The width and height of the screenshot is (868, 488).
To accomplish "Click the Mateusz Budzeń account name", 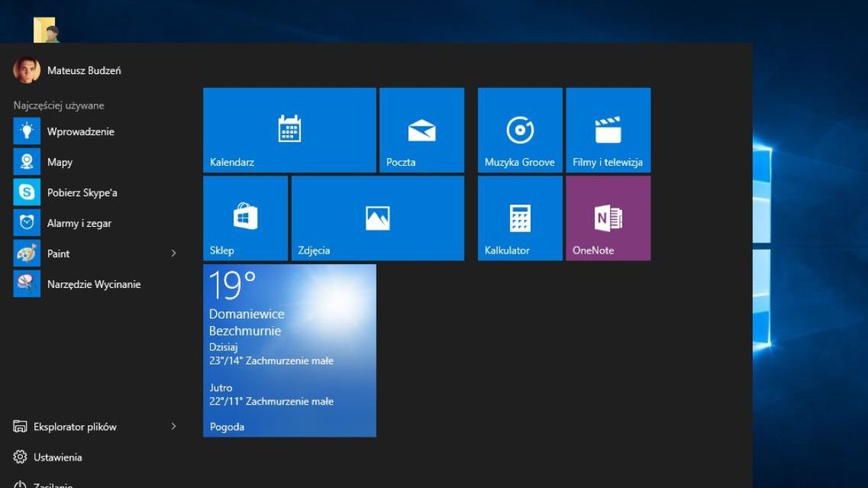I will pyautogui.click(x=84, y=70).
